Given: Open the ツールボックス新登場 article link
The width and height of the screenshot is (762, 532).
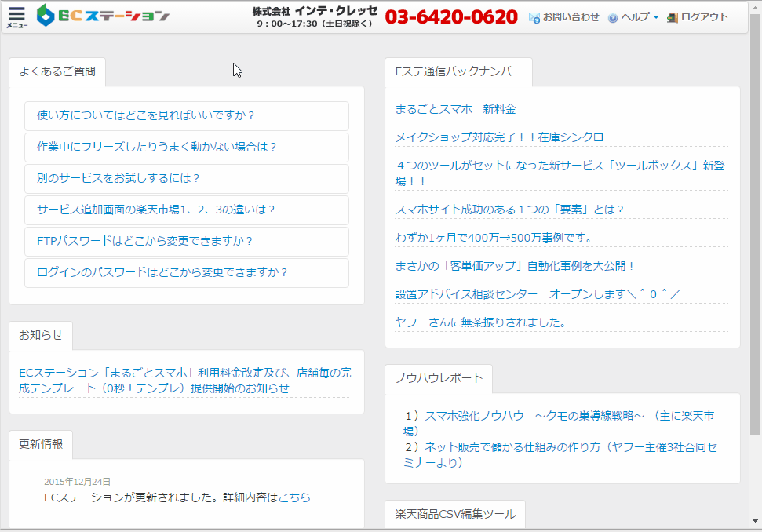Looking at the screenshot, I should pyautogui.click(x=560, y=173).
